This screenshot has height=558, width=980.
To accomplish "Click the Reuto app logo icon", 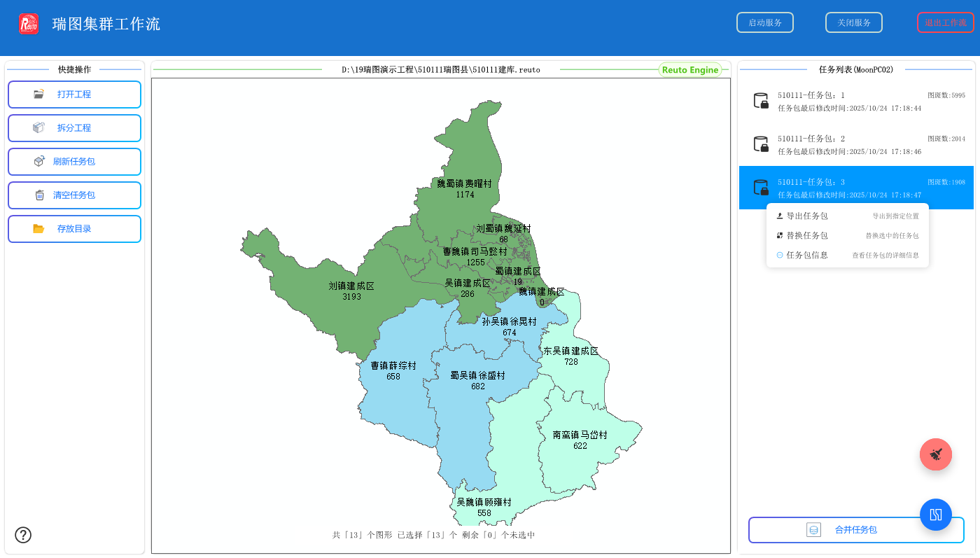I will (x=29, y=24).
